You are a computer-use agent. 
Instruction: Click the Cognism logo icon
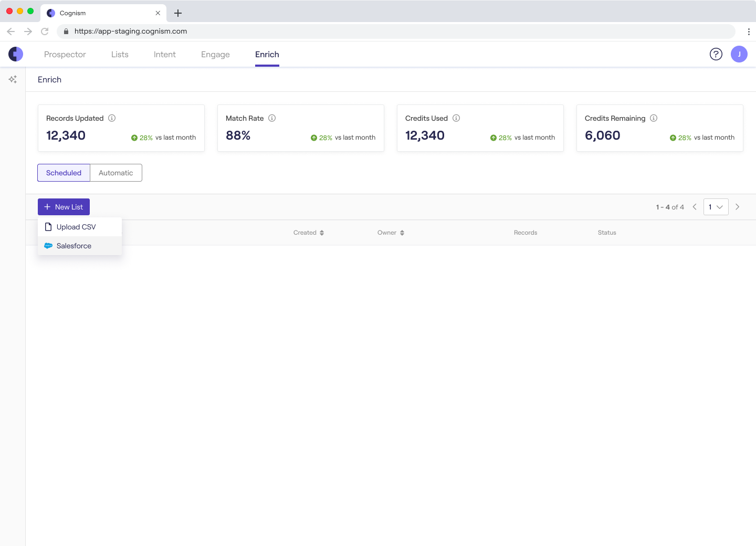point(16,54)
